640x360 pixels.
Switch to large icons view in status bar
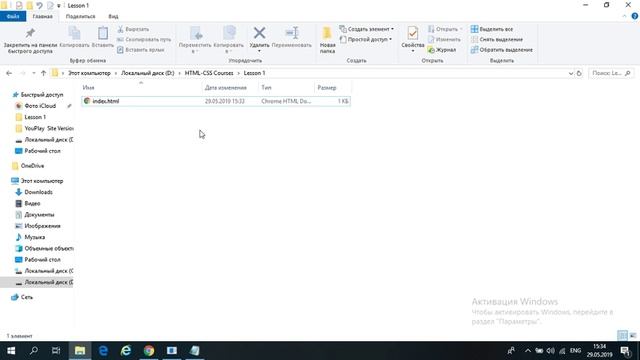click(633, 336)
